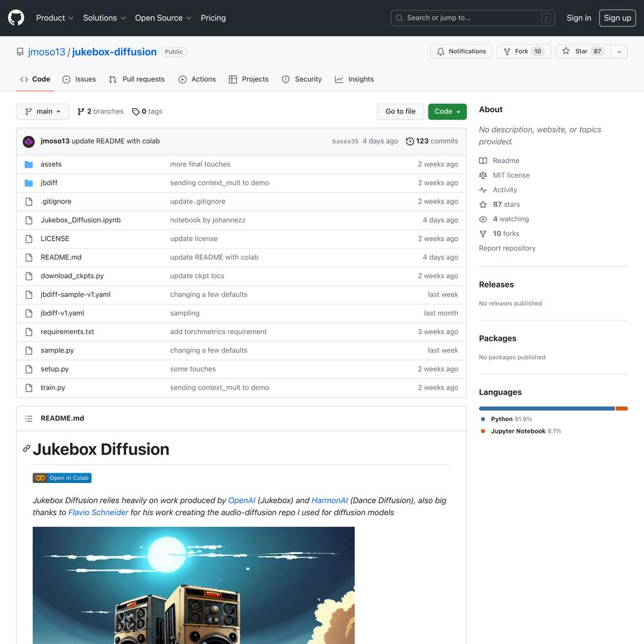
Task: Click the jbdiff folder icon
Action: (28, 183)
